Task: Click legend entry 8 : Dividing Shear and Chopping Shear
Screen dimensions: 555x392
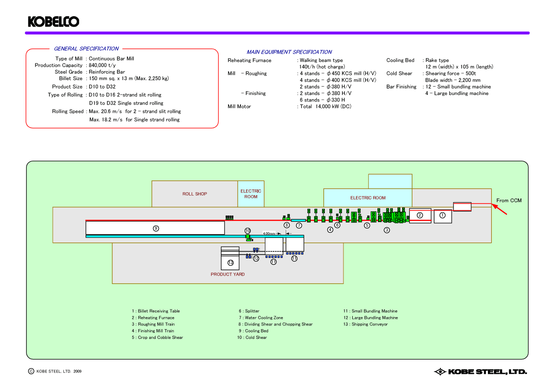Action: tap(276, 324)
